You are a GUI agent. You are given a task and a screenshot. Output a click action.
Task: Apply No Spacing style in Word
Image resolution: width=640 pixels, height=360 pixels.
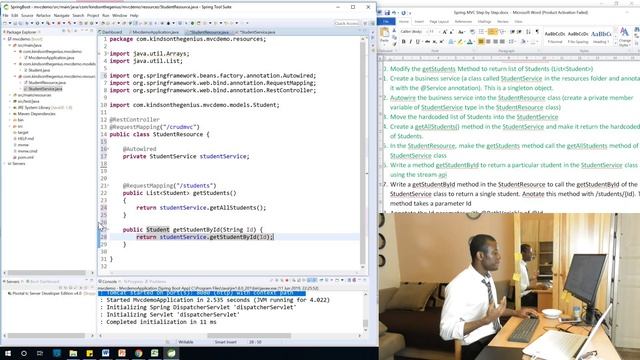(x=578, y=37)
